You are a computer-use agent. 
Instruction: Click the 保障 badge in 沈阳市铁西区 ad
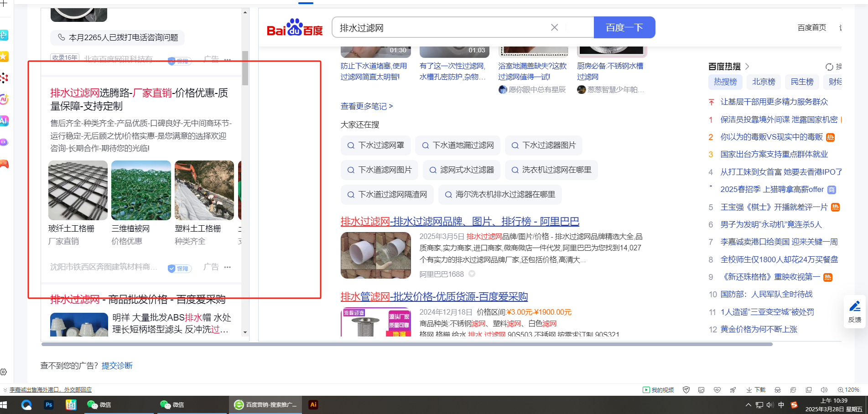(179, 269)
